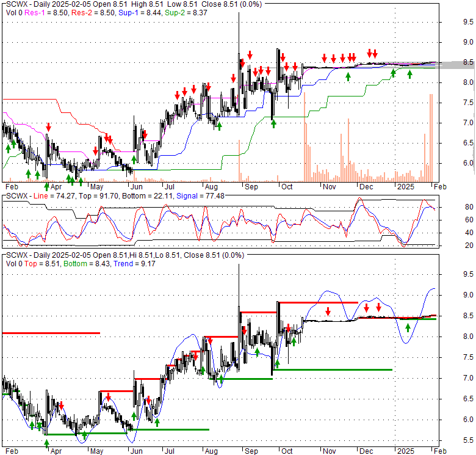Screen dimensions: 476x455
Task: Select the May month label on the Res/Sup chart
Action: click(97, 187)
